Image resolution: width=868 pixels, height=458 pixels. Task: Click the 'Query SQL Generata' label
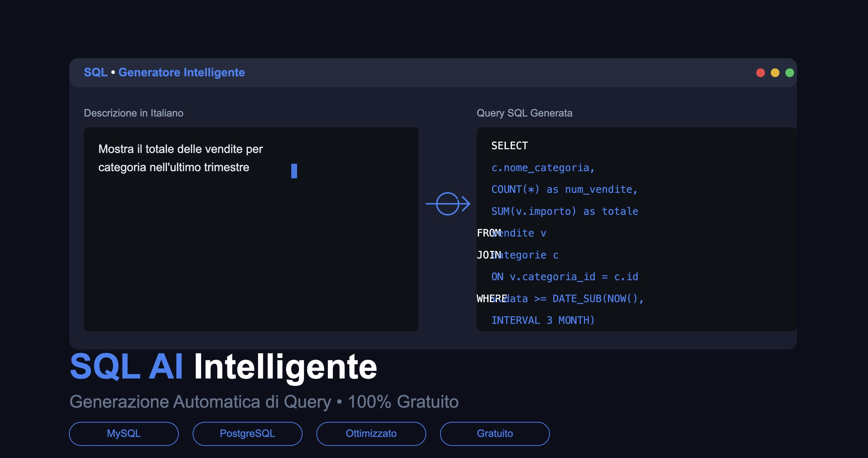pyautogui.click(x=524, y=113)
